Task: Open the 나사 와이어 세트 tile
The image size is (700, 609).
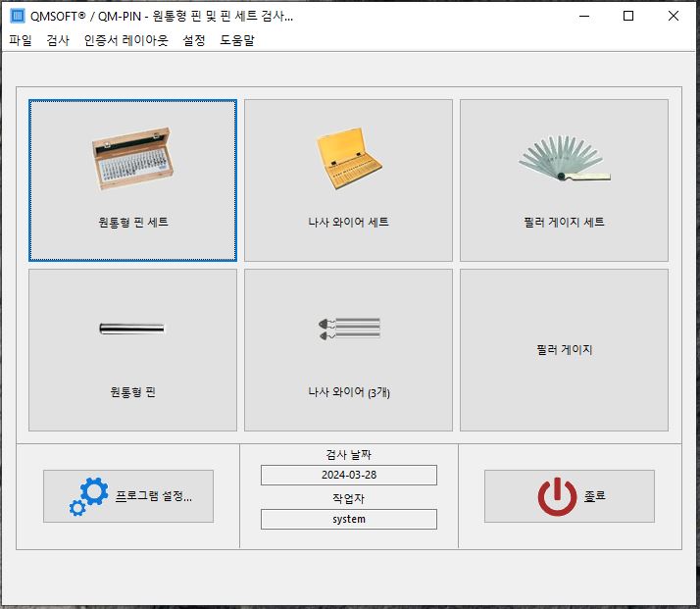Action: click(348, 180)
